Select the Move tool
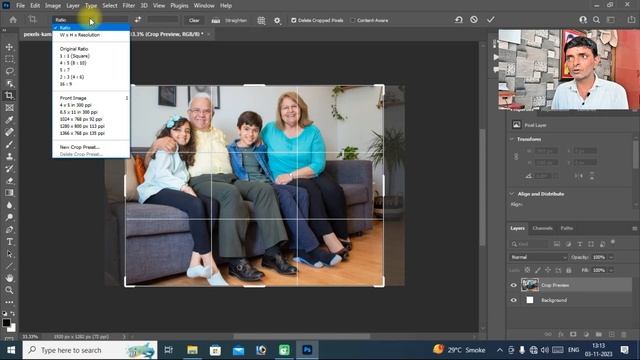 (x=9, y=47)
